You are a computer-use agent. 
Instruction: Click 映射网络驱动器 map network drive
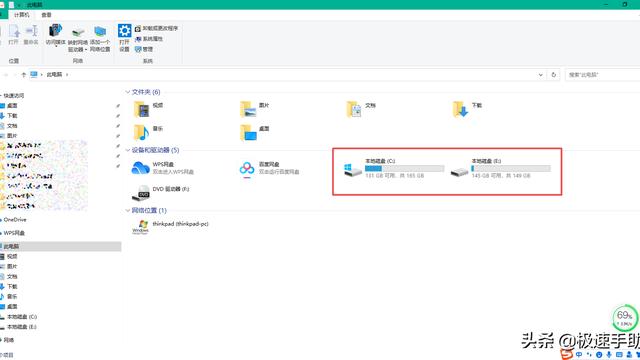[x=78, y=40]
